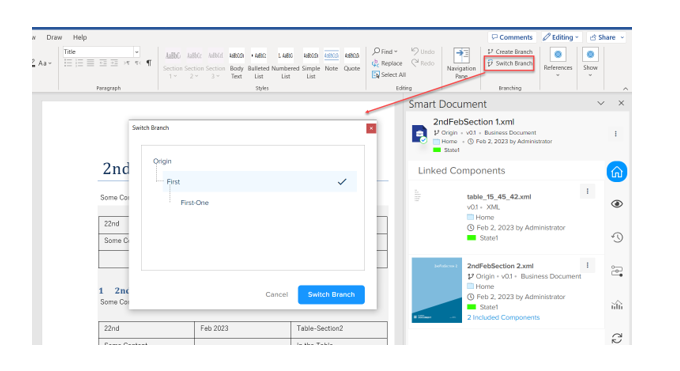This screenshot has height=371, width=680.
Task: Click the decrease indent icon
Action: (103, 63)
